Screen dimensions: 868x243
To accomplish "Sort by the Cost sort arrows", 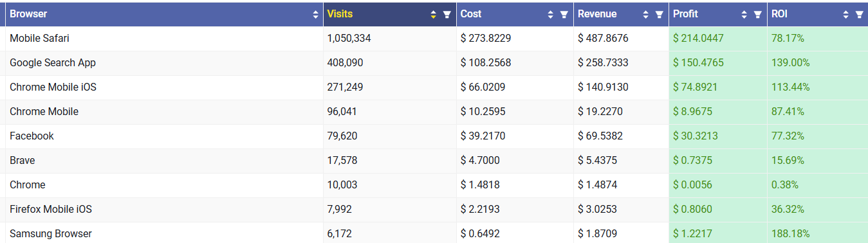I will [x=551, y=14].
